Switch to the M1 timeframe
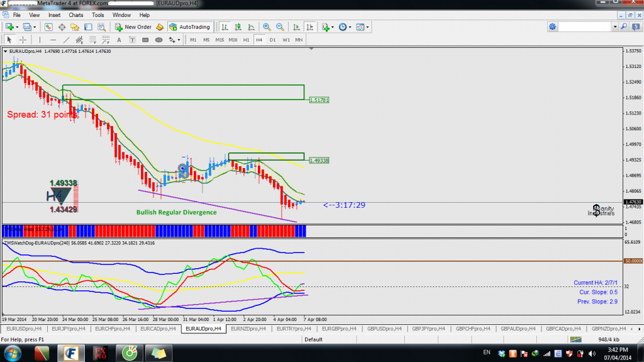This screenshot has width=644, height=362. [193, 40]
